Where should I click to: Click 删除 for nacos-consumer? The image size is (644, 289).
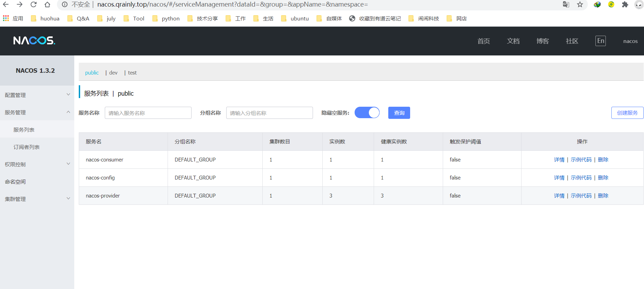[603, 159]
